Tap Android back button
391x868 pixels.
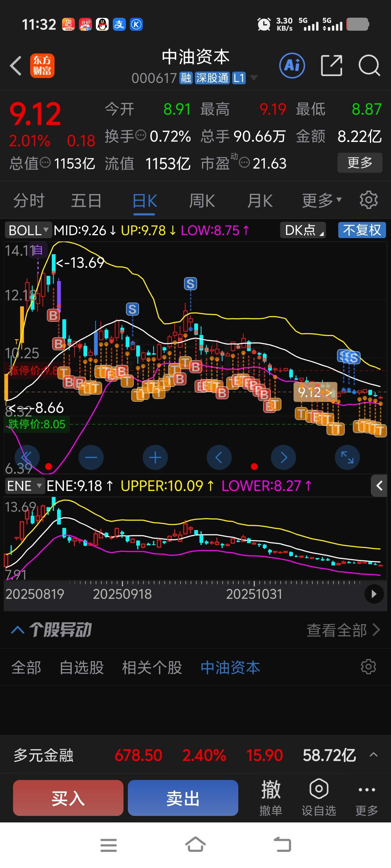(x=282, y=845)
